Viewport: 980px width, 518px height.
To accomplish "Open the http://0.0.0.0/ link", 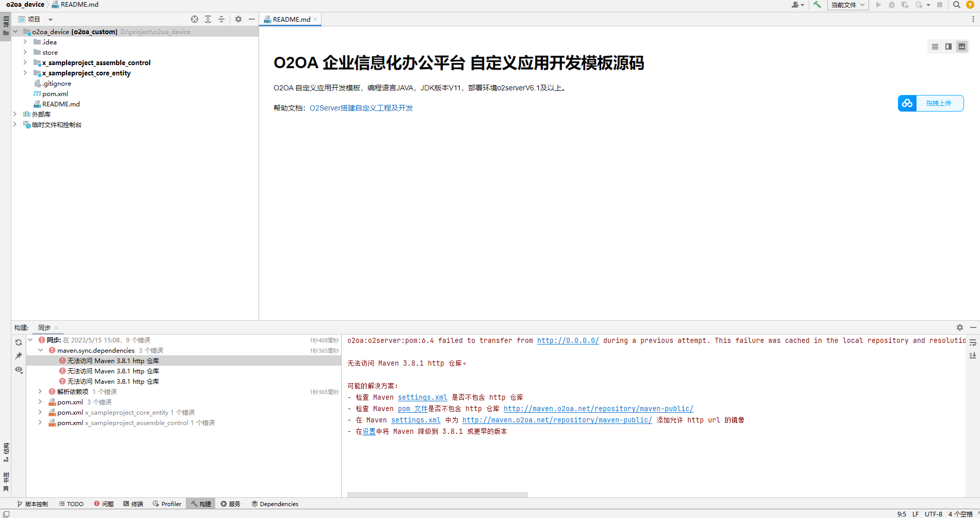I will click(568, 341).
